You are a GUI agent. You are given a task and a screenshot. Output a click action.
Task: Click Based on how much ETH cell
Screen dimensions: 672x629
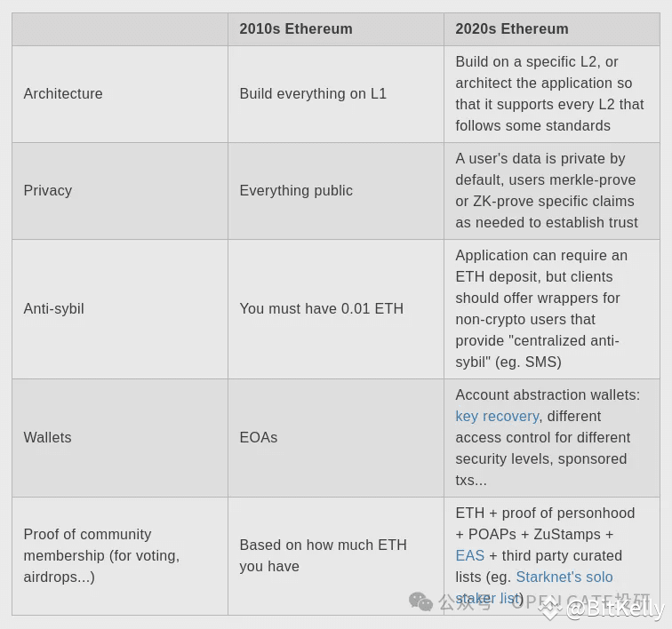point(336,556)
